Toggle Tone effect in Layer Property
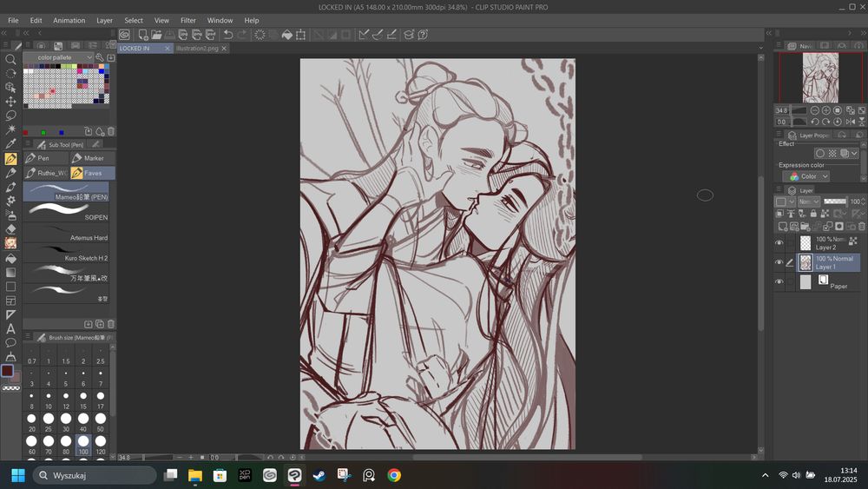The height and width of the screenshot is (489, 868). click(x=832, y=154)
